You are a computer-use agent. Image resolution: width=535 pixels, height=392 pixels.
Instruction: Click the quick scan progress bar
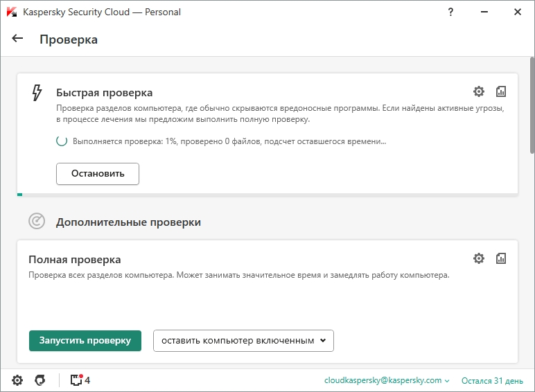tap(267, 195)
